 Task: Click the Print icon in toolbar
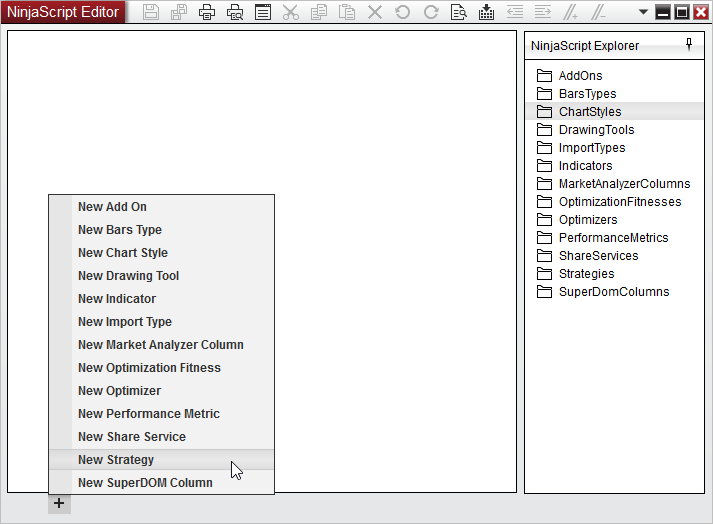(x=207, y=13)
